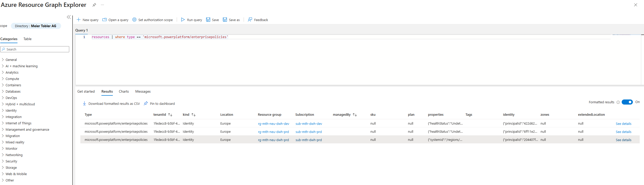
Task: Expand the Management and governance category
Action: 3,129
